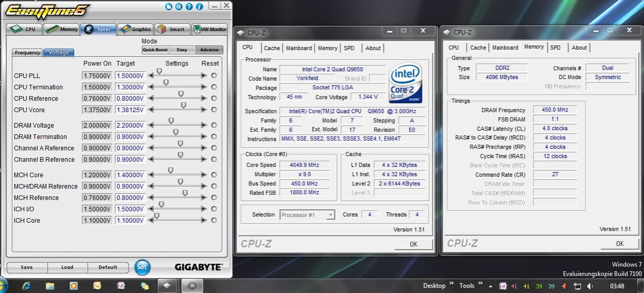Click MCH Reference target field 0.80000V
Image resolution: width=644 pixels, height=293 pixels.
[x=130, y=197]
